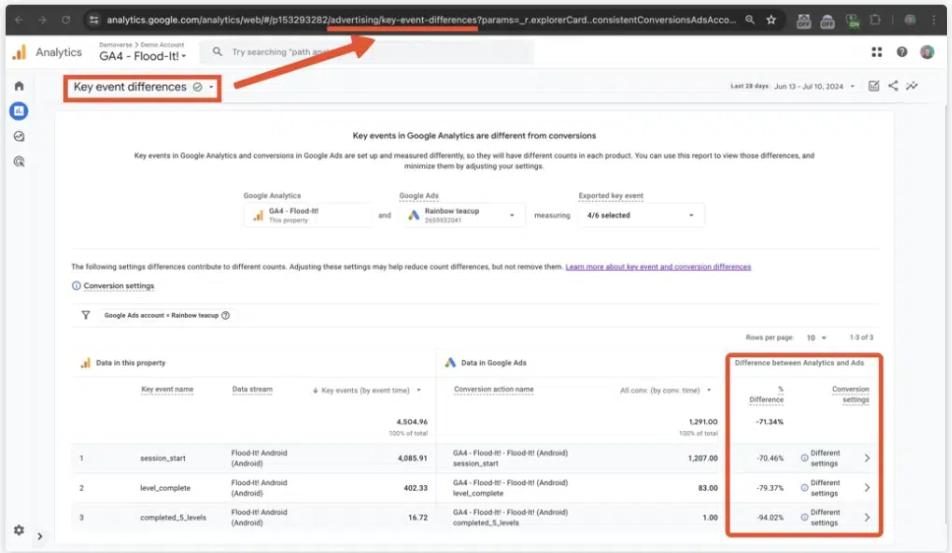The image size is (952, 553).
Task: Open All conv. (by conv. time) metric dropdown
Action: point(665,390)
